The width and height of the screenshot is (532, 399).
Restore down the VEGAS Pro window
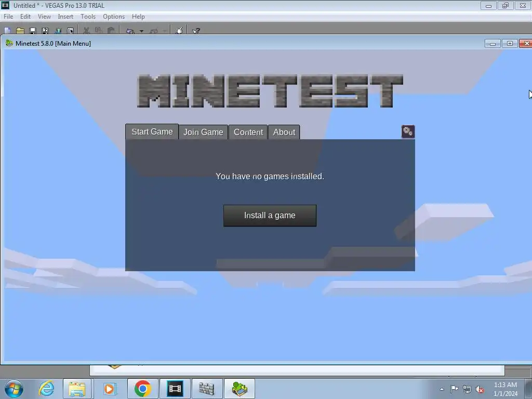[506, 5]
